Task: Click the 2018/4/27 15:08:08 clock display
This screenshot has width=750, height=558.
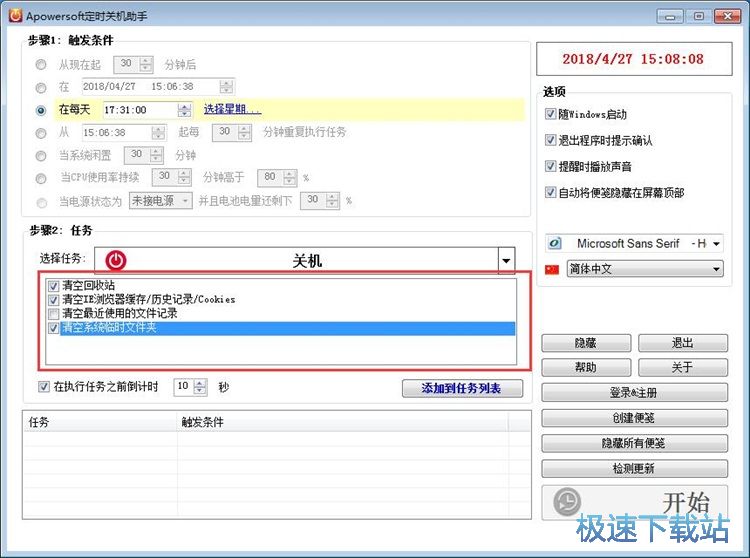Action: click(634, 59)
